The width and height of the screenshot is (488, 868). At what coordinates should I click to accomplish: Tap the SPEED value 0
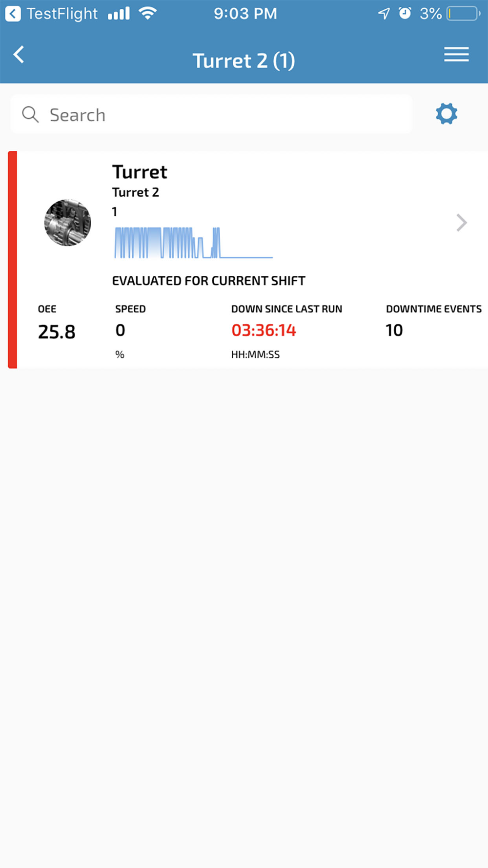pyautogui.click(x=121, y=331)
